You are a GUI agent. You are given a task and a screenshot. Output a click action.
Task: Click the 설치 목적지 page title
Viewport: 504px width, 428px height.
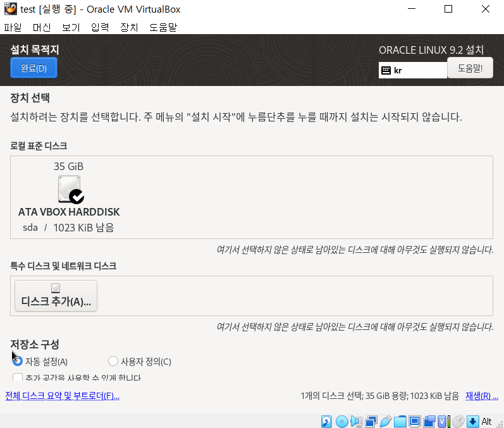(x=35, y=50)
